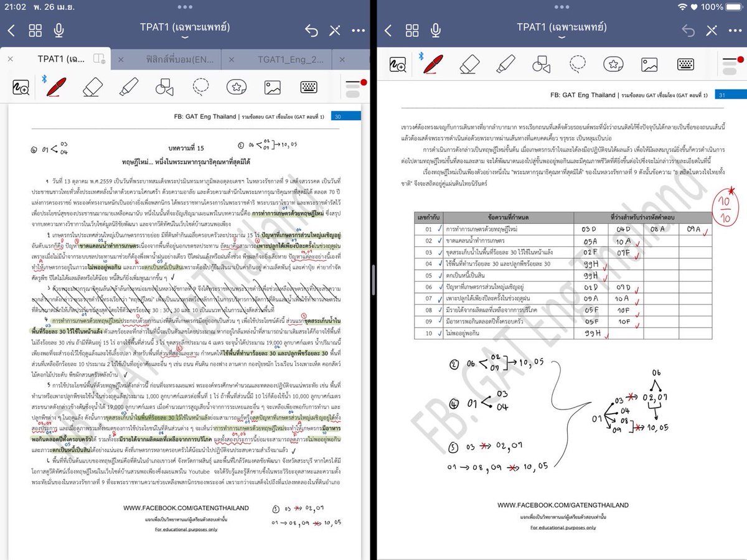Tap the multitasking dots above left window
The image size is (747, 560).
(185, 6)
